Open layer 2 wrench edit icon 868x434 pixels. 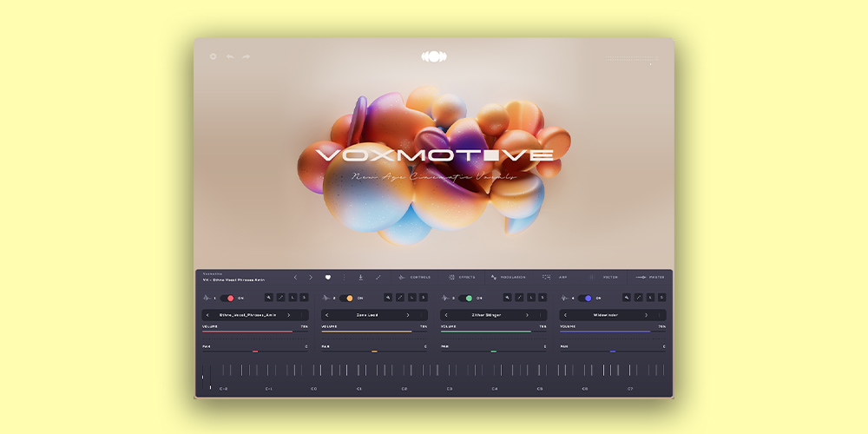pyautogui.click(x=388, y=297)
